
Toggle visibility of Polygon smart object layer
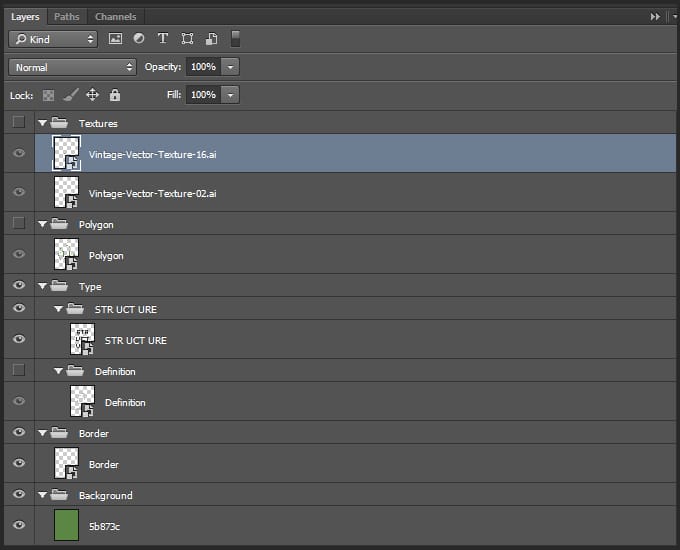pos(19,254)
